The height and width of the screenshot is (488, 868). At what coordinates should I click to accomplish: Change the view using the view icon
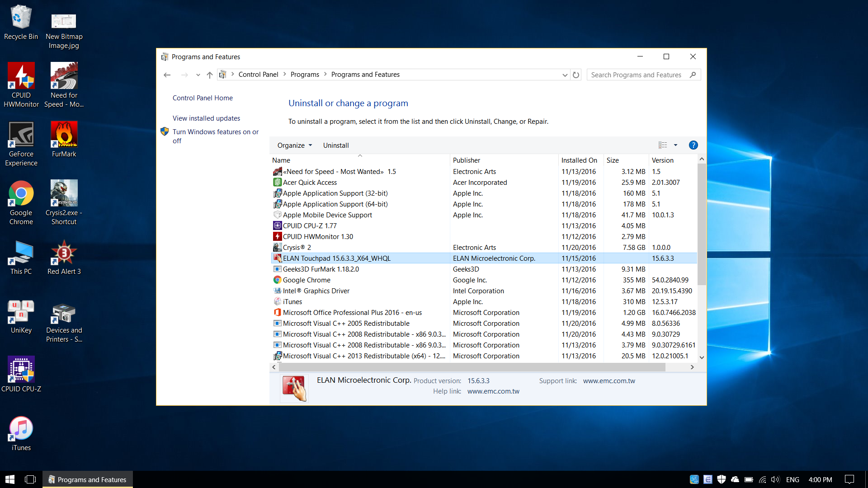663,145
